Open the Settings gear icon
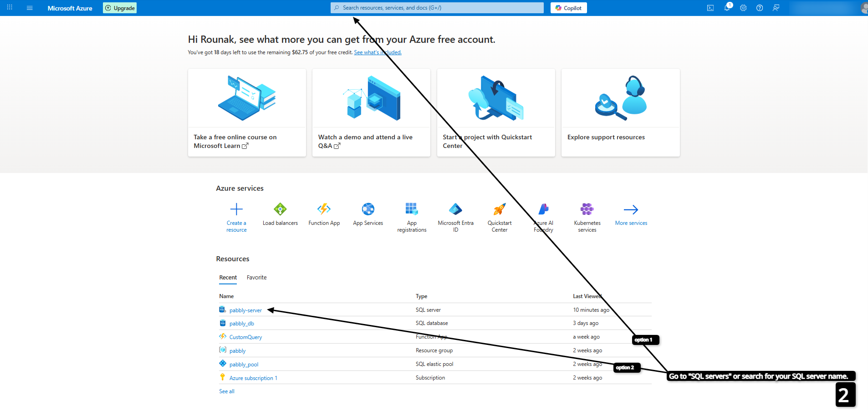Image resolution: width=868 pixels, height=410 pixels. (x=743, y=8)
